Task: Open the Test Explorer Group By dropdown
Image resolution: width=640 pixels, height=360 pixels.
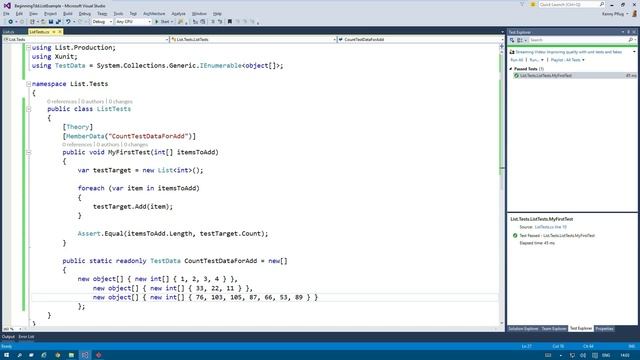Action: click(x=522, y=40)
